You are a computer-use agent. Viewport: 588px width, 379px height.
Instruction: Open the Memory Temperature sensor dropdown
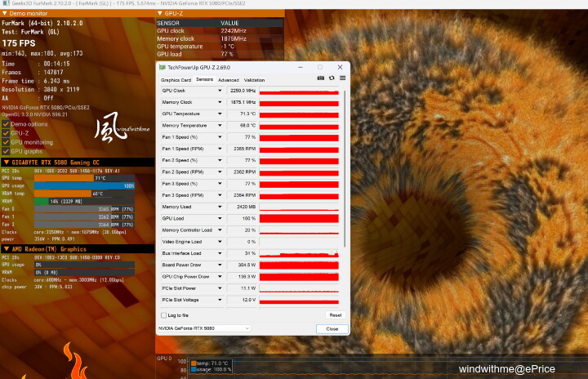[x=220, y=125]
